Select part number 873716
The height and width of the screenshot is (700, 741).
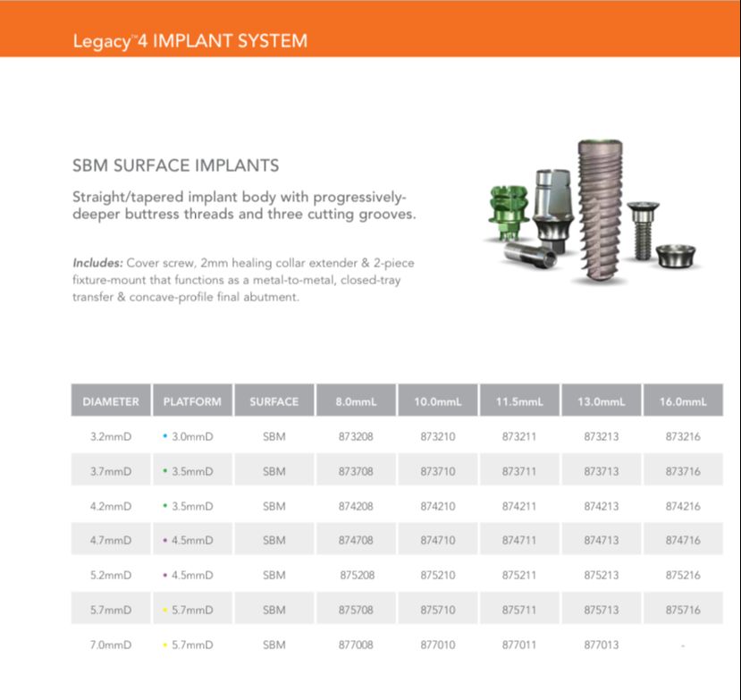tap(683, 471)
